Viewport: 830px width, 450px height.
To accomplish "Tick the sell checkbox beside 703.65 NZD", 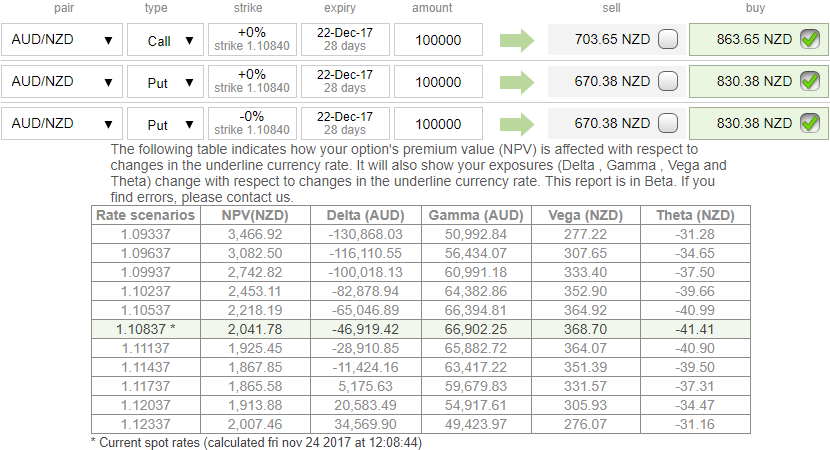I will 667,41.
